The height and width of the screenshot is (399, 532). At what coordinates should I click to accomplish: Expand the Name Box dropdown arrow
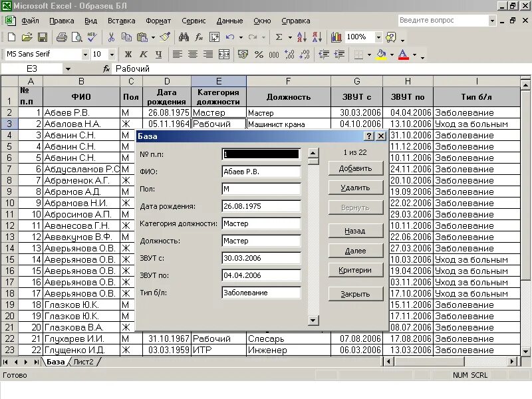(x=68, y=69)
